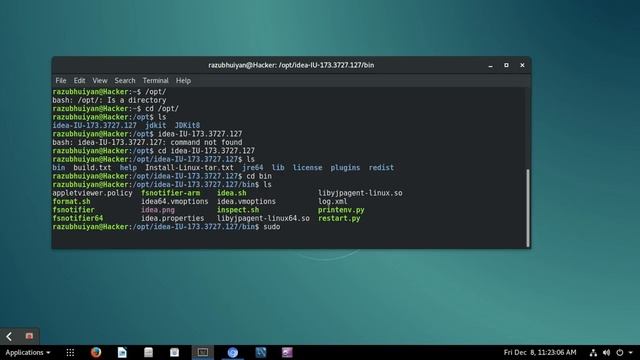640x360 pixels.
Task: Open the View menu
Action: tap(100, 80)
